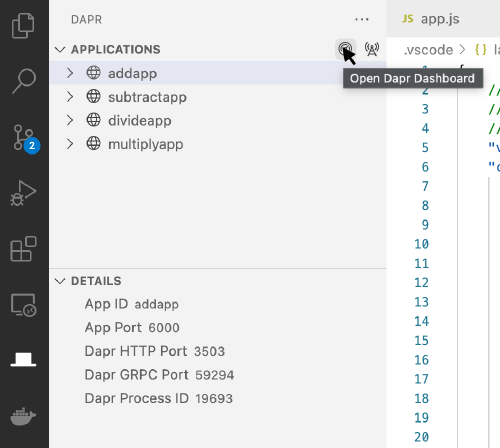Click the Open Dapr Dashboard icon
Screen dimensions: 500x448
pos(345,49)
